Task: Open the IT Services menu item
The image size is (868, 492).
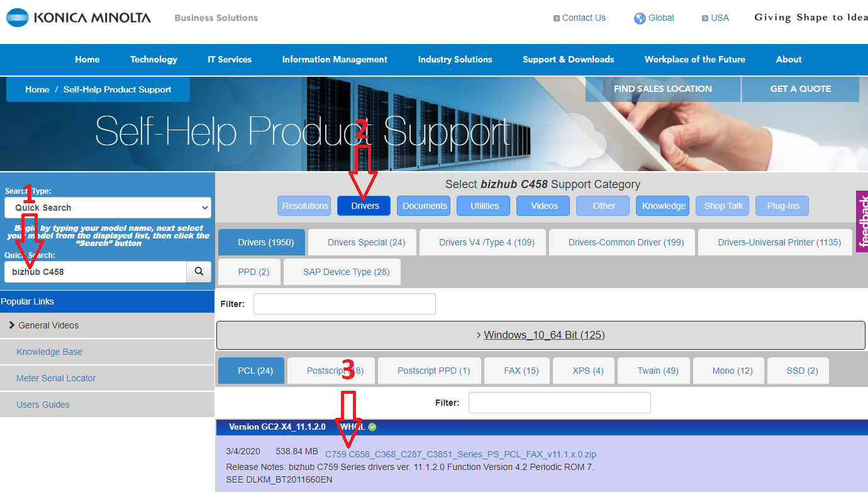Action: tap(230, 59)
